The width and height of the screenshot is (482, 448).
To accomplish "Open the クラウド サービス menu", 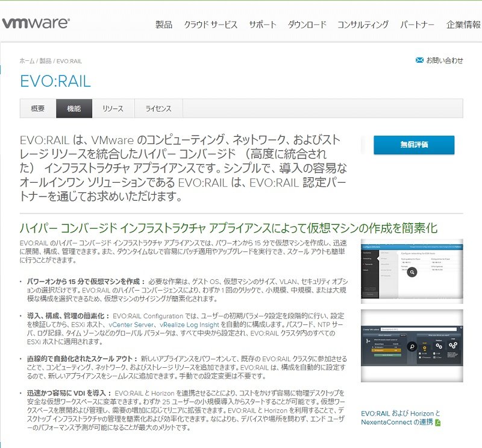I will click(210, 24).
